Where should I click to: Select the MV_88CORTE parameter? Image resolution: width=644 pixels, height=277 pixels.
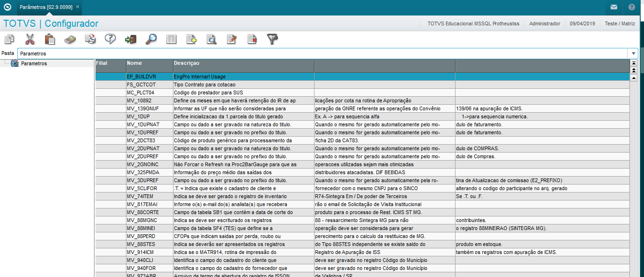click(x=362, y=212)
